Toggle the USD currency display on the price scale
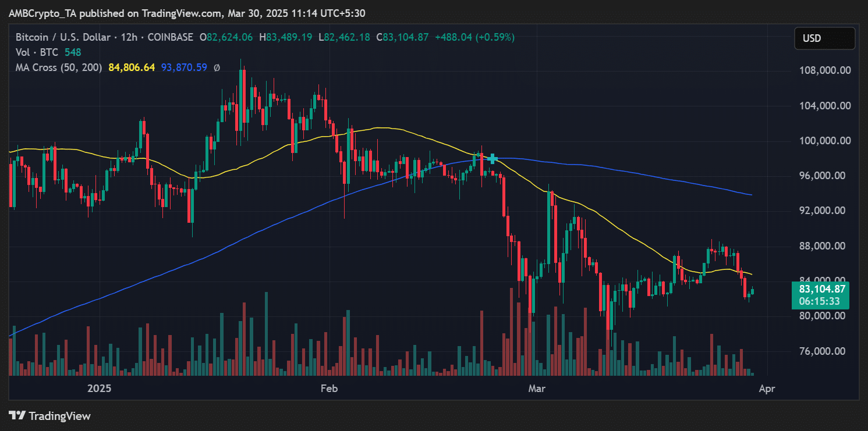The image size is (868, 431). 824,38
